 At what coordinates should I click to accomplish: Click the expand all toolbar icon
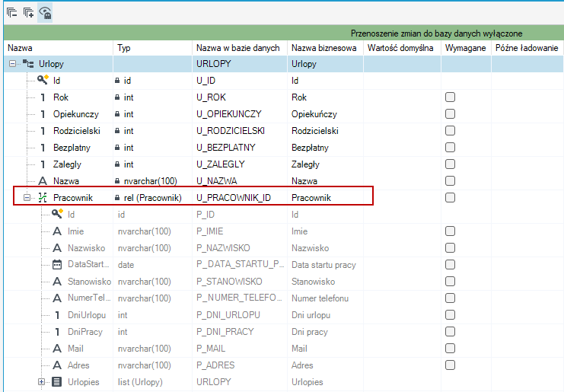(x=28, y=13)
